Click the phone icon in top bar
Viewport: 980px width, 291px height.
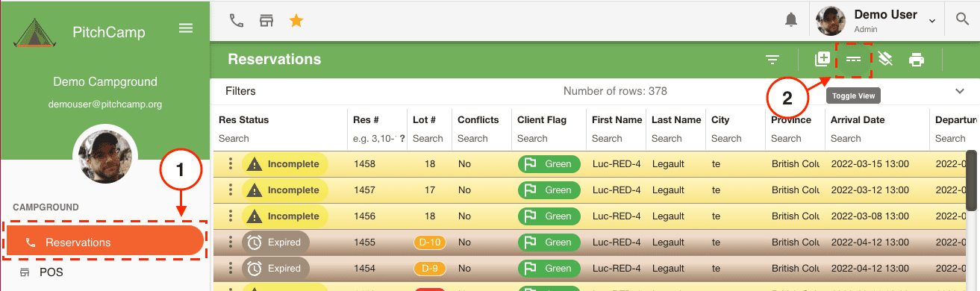[x=237, y=21]
